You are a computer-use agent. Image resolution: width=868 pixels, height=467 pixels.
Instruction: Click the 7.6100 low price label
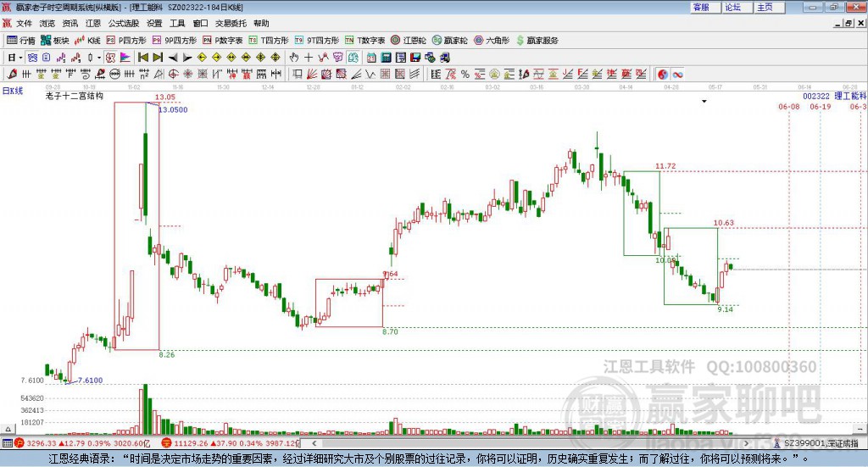(x=90, y=381)
